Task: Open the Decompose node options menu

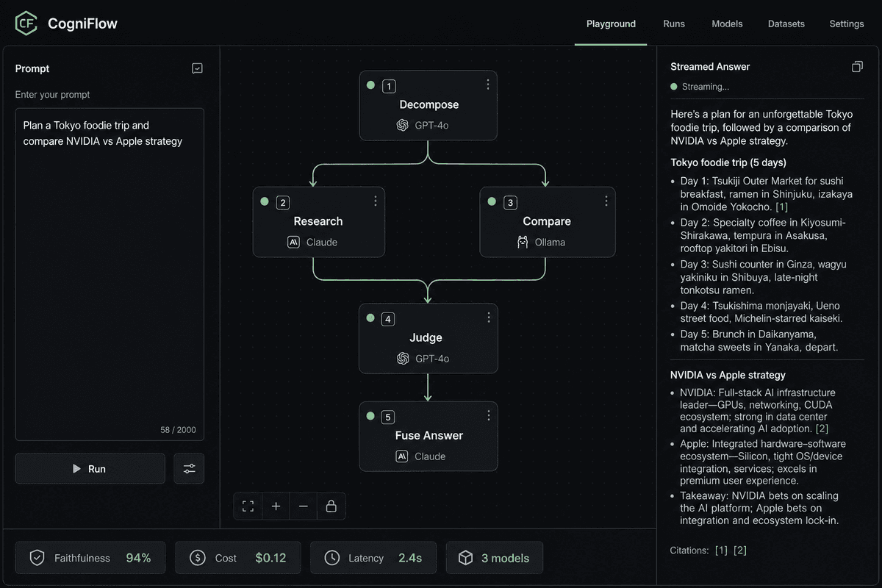Action: coord(487,85)
